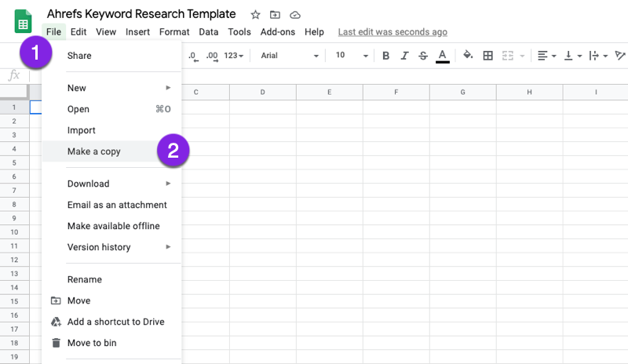Click the Drive icon beside Add a shortcut
628x364 pixels.
coord(56,322)
